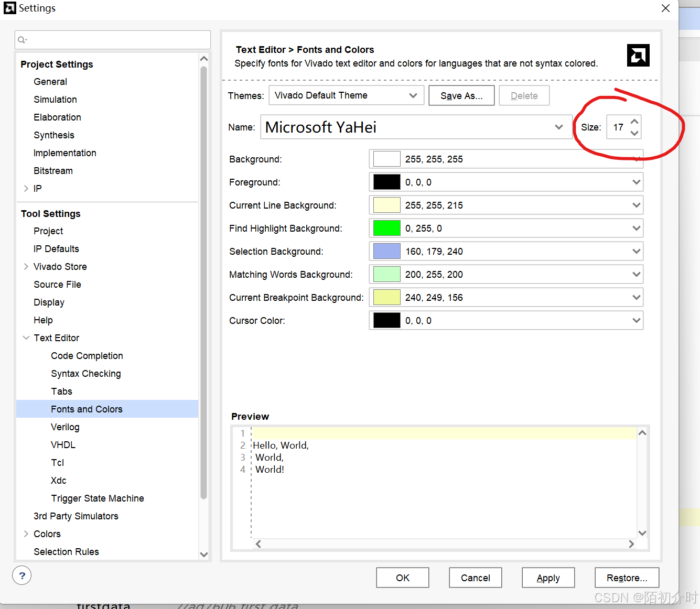This screenshot has width=700, height=609.
Task: Click the green Find Highlight swatch
Action: coord(386,228)
